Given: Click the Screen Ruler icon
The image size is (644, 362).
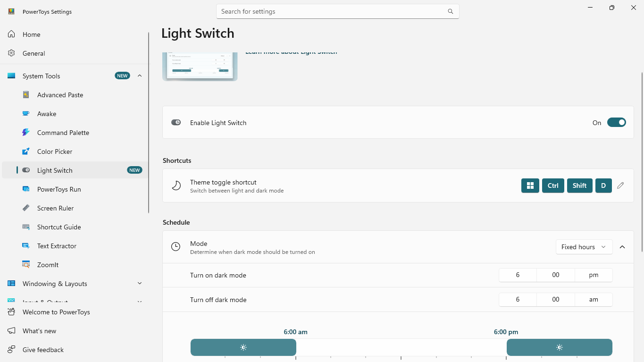Looking at the screenshot, I should coord(26,208).
